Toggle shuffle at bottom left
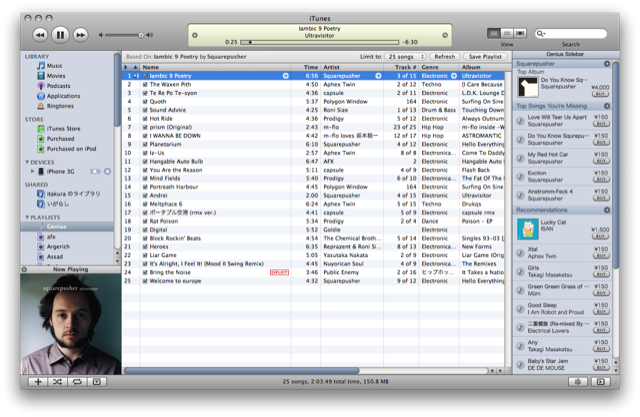 click(57, 381)
